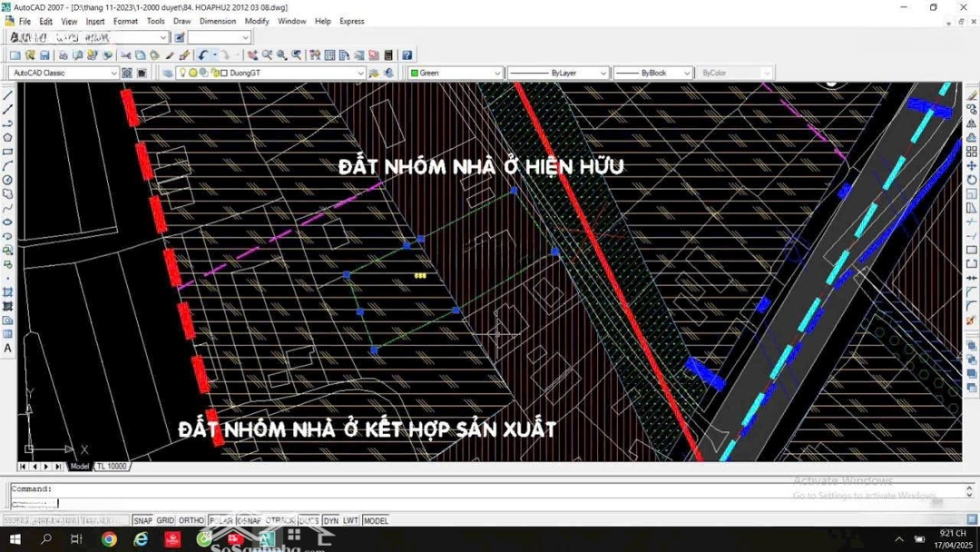980x552 pixels.
Task: Select the Move tool in Modify toolbar
Action: [972, 166]
